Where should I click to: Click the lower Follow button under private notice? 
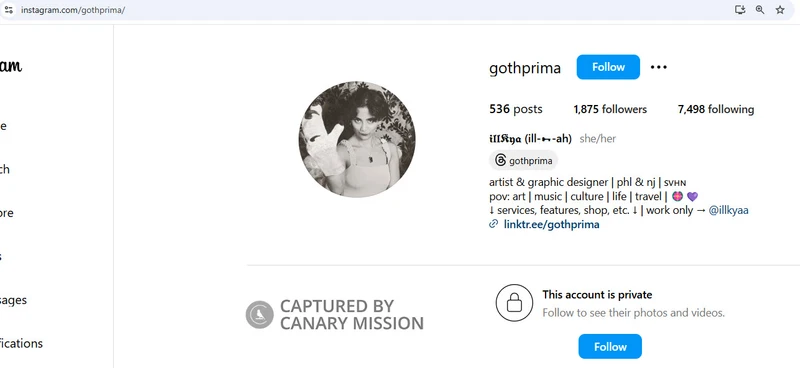coord(610,347)
